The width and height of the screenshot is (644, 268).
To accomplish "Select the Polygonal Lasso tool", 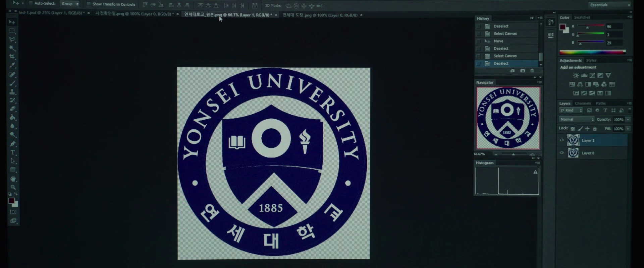I will (12, 40).
